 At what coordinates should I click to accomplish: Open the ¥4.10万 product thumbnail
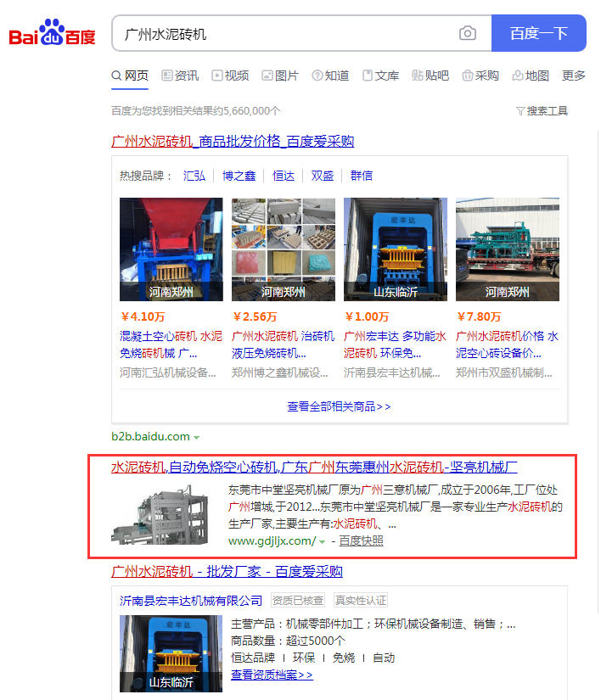(x=171, y=249)
